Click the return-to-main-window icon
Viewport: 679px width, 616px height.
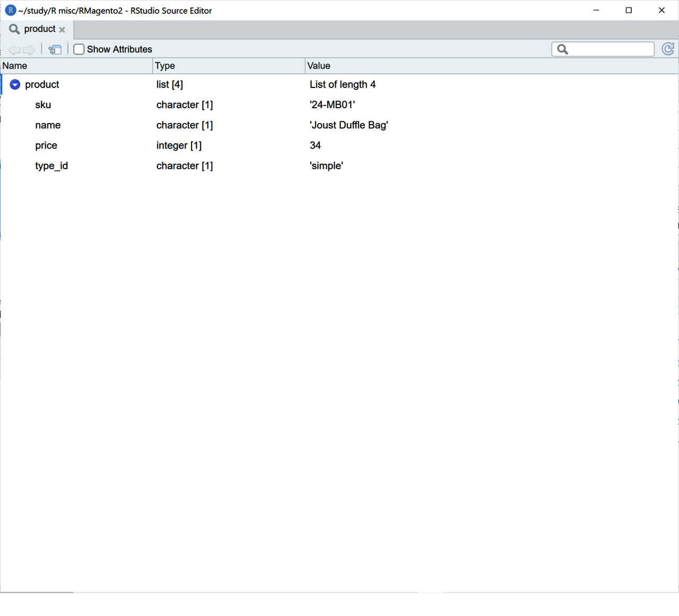pos(55,50)
